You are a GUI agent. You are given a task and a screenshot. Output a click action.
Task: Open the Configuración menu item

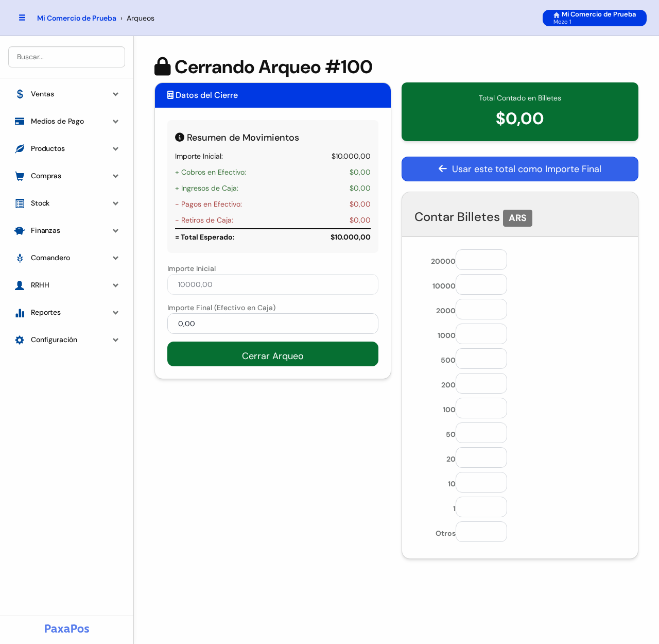click(67, 340)
